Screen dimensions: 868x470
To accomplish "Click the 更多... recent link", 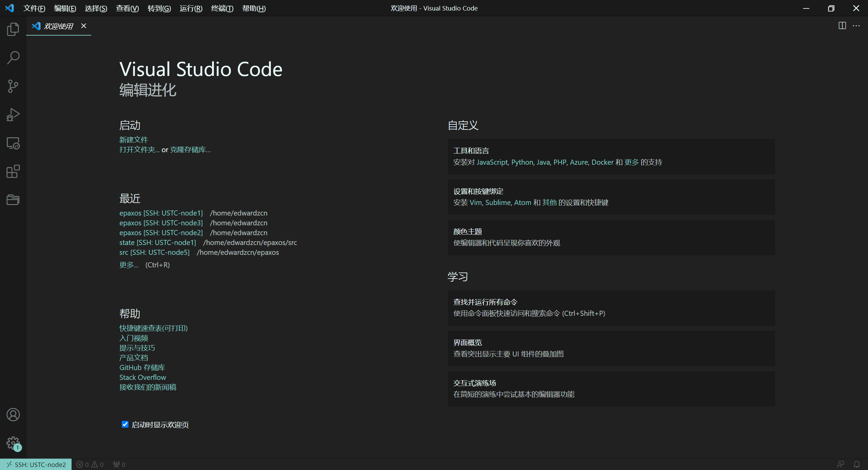I will 129,265.
